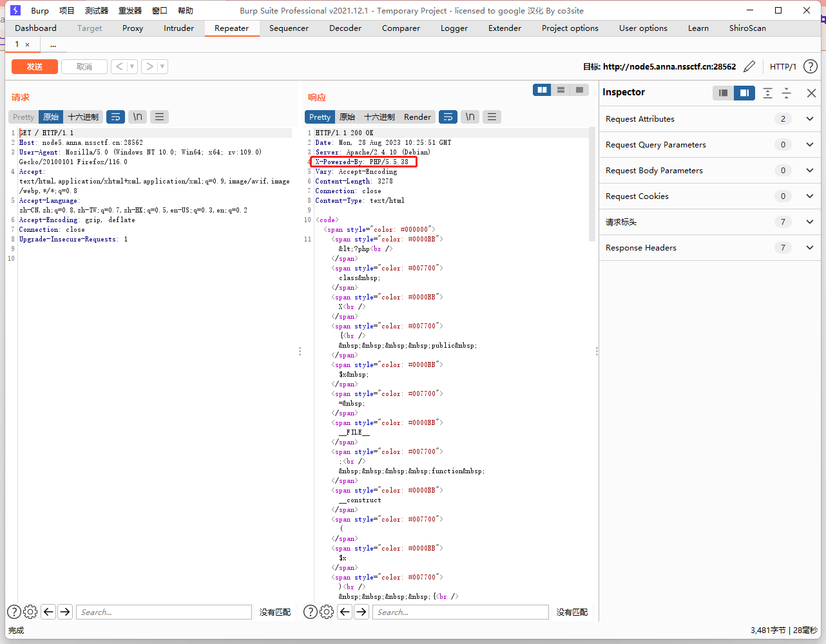Switch to the Proxy tab

click(x=133, y=28)
